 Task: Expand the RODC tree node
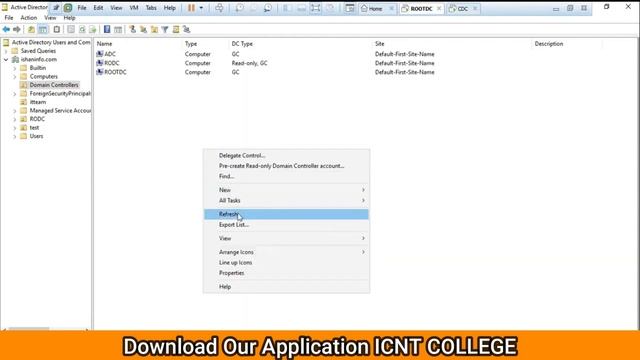15,120
